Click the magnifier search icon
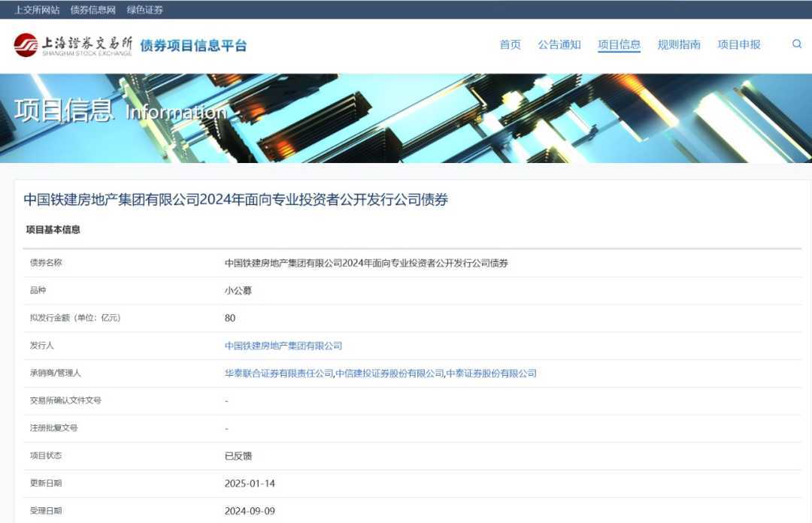The width and height of the screenshot is (812, 523). (797, 44)
